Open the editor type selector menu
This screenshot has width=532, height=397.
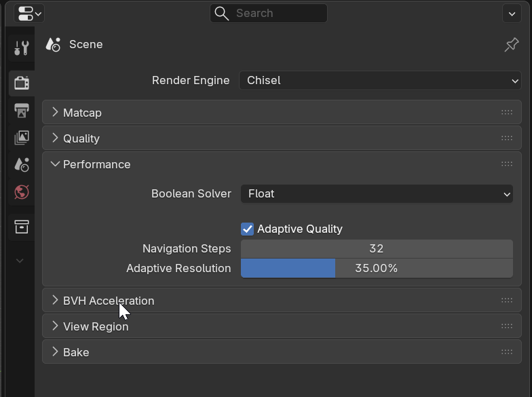[28, 13]
